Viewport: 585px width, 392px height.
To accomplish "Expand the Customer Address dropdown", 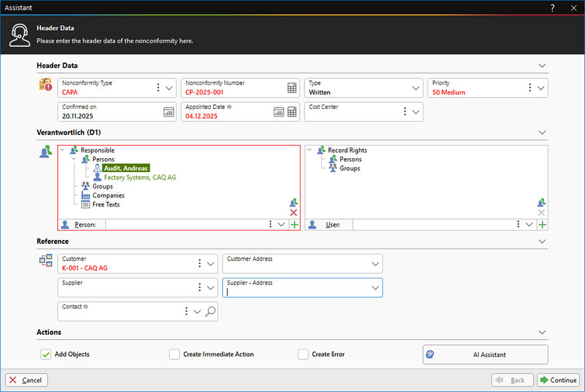I will coord(375,264).
